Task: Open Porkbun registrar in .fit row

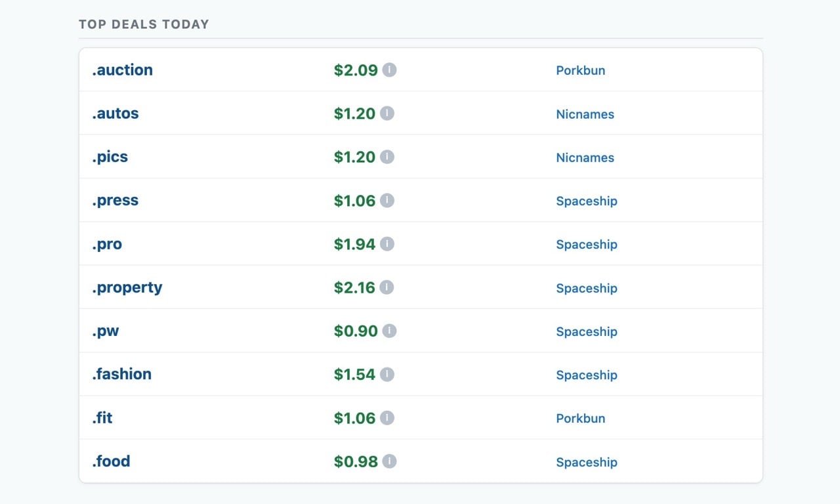Action: (581, 419)
